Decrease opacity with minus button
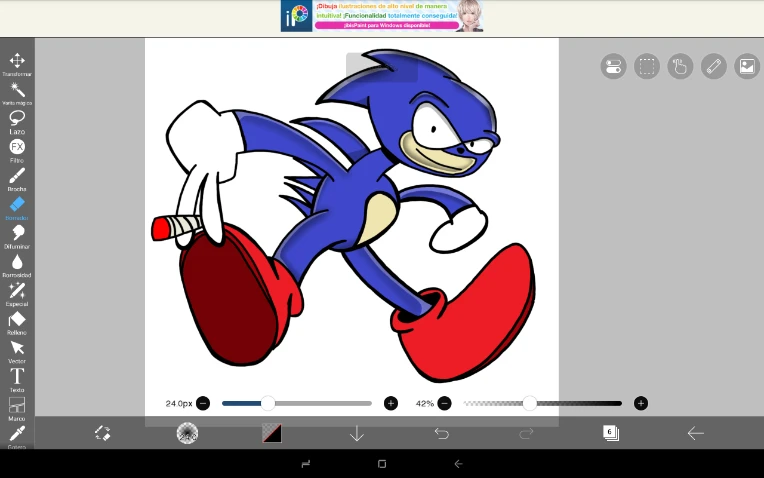This screenshot has width=764, height=478. click(x=444, y=403)
